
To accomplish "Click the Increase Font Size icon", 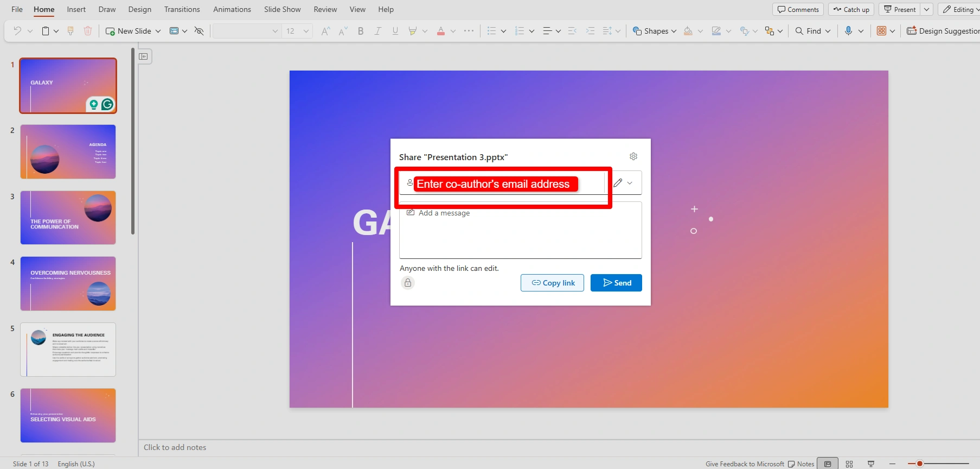I will 325,31.
